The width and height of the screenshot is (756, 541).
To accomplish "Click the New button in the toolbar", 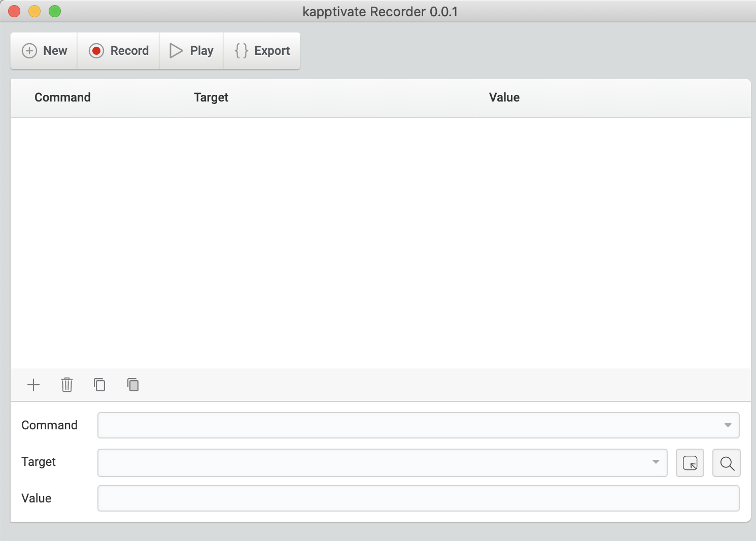I will pyautogui.click(x=44, y=51).
